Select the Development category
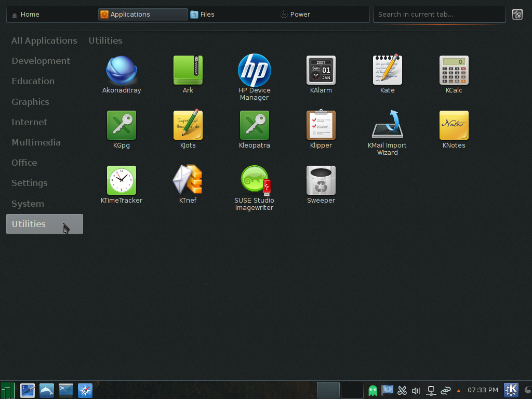This screenshot has width=532, height=399. pyautogui.click(x=41, y=61)
